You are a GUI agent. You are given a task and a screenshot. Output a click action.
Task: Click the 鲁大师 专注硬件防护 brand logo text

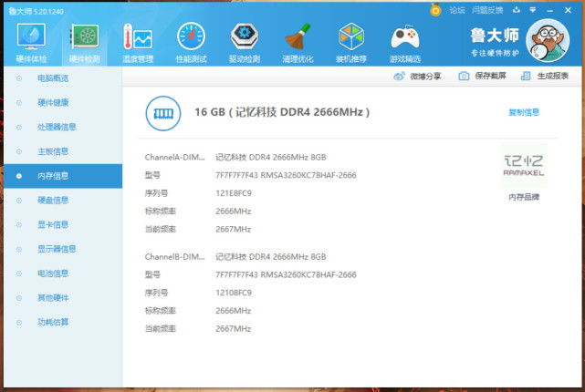pos(495,42)
